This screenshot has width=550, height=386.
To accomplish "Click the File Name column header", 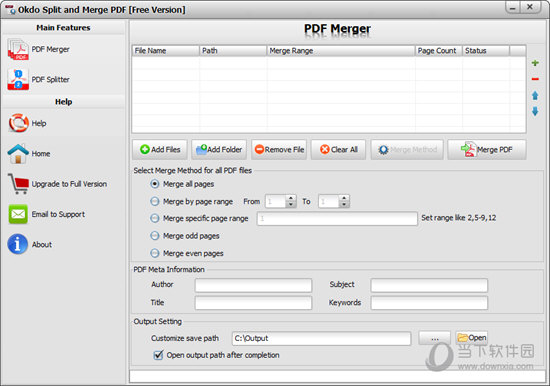I will (166, 51).
